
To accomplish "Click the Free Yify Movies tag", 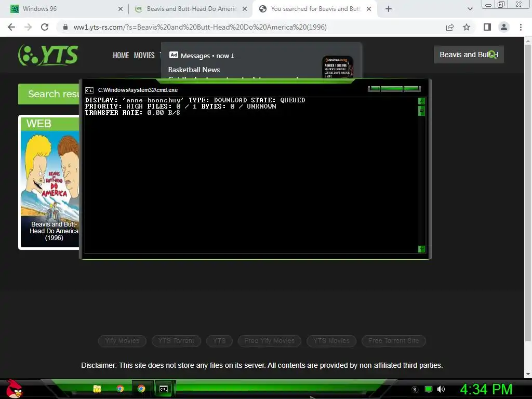I will pos(270,341).
